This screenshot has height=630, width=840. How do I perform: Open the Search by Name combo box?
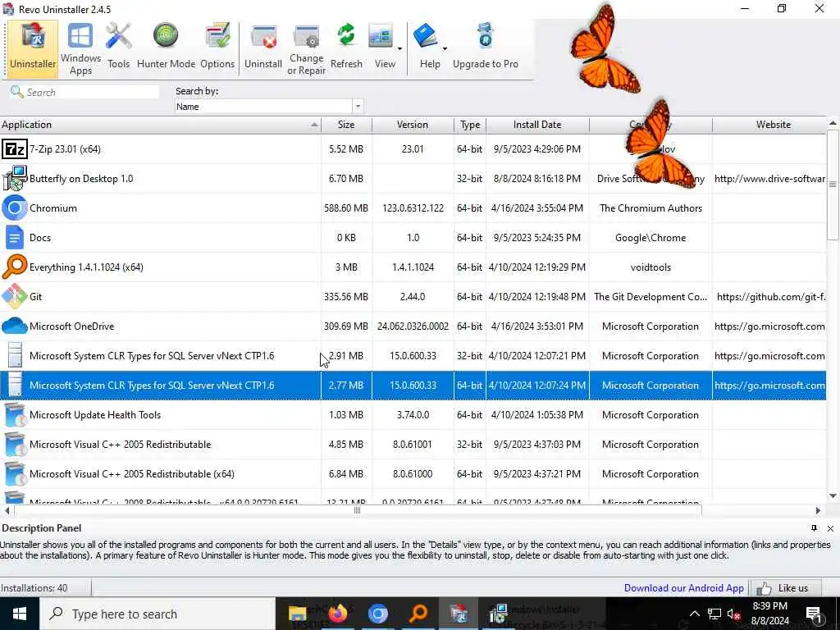269,107
